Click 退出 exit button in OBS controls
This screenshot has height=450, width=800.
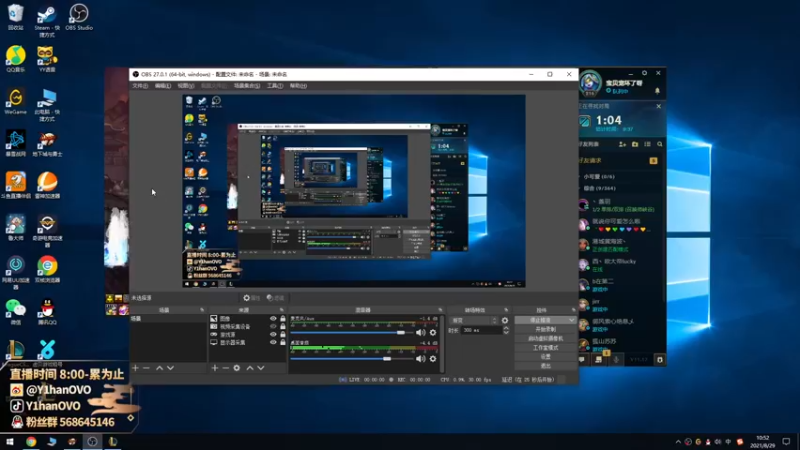(545, 366)
